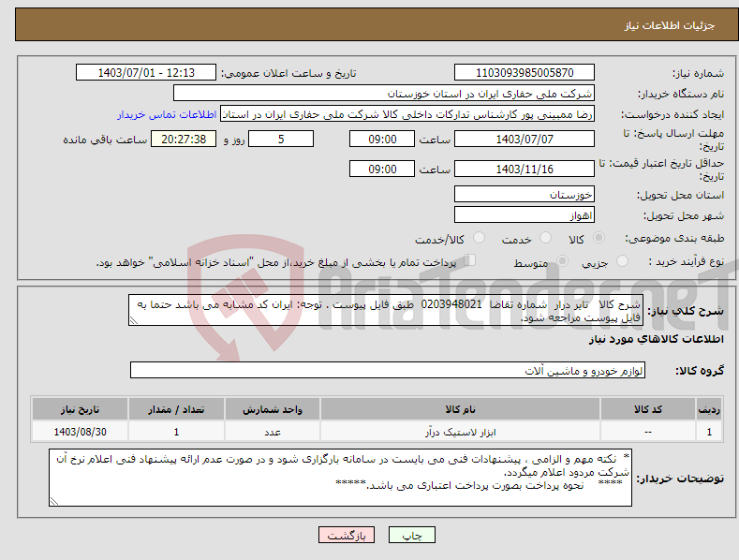
Task: Click the بازگشت (back) button
Action: (x=347, y=535)
